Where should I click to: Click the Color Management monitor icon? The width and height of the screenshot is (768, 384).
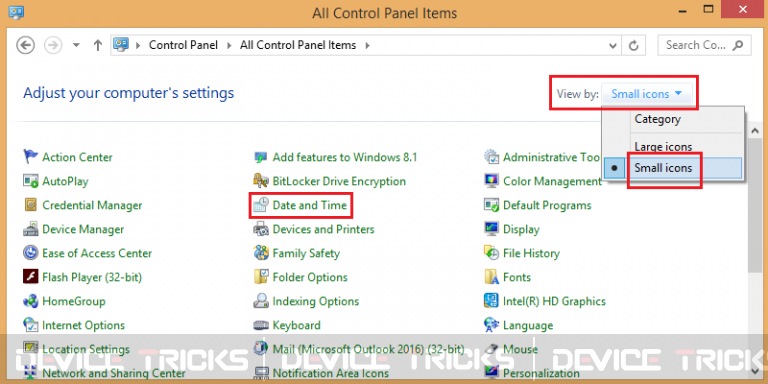[491, 181]
